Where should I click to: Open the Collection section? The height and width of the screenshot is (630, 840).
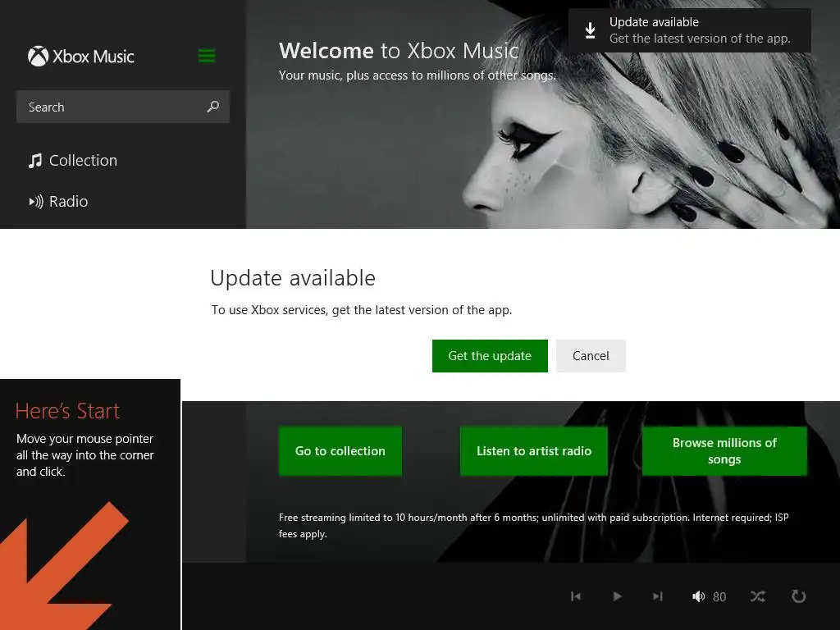73,160
